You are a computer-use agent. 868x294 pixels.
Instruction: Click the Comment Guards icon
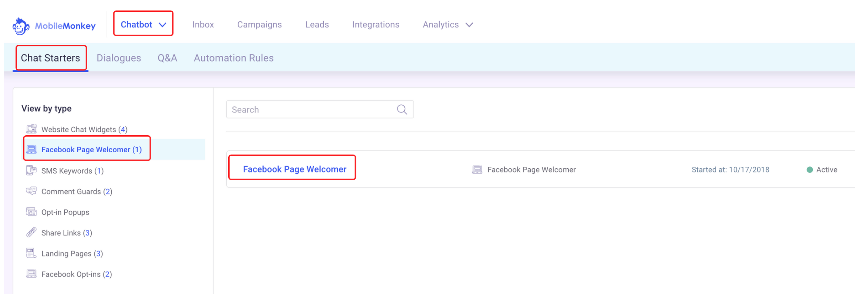coord(32,191)
